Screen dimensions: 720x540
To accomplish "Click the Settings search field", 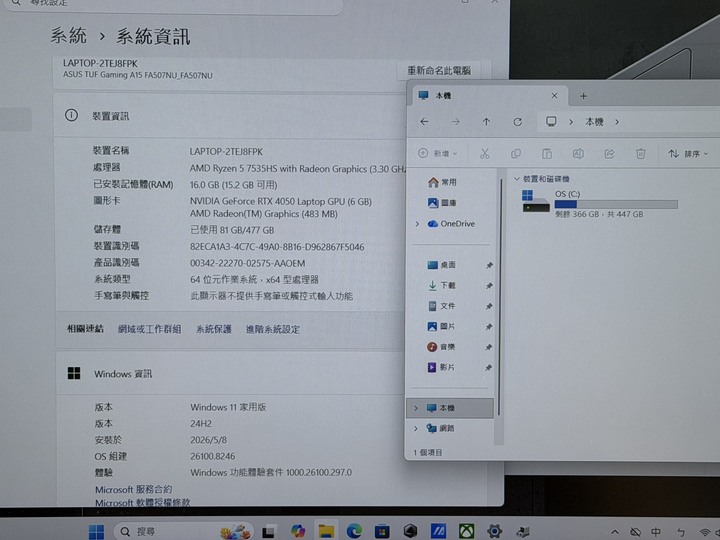I will [x=174, y=4].
